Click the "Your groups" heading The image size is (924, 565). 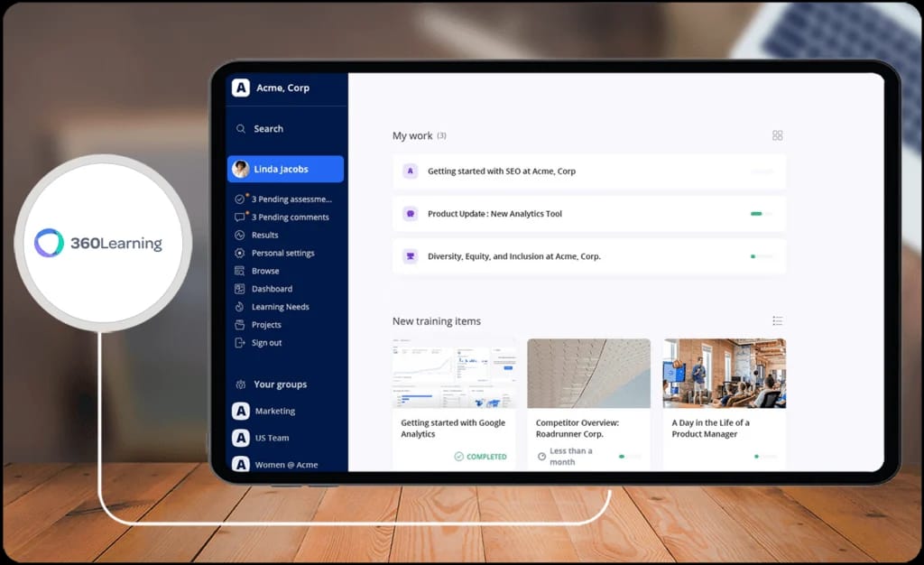[x=281, y=384]
